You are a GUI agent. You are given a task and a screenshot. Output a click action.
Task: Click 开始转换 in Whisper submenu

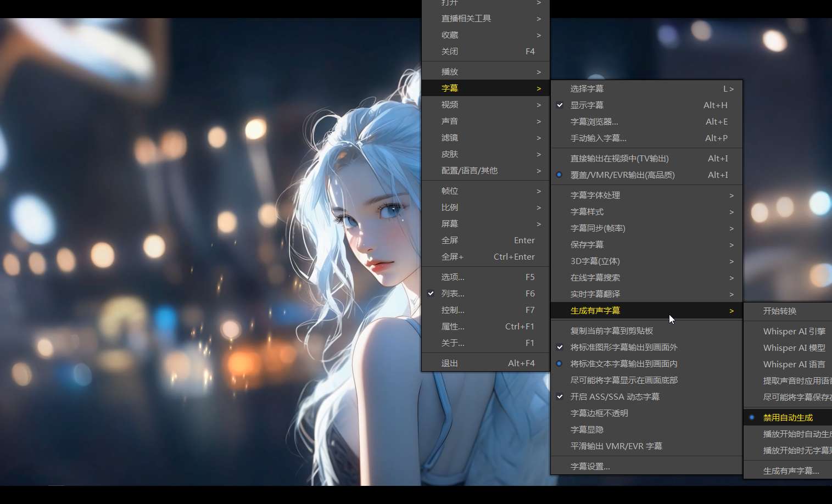(788, 311)
